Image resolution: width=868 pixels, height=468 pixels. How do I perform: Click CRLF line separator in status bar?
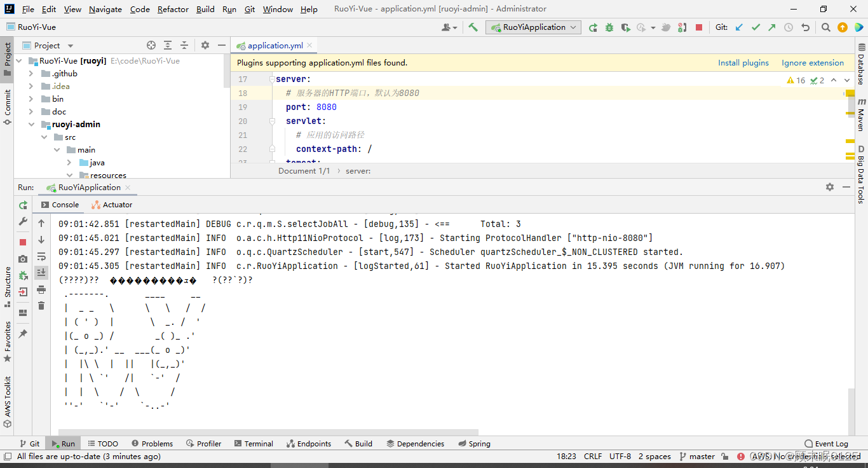pos(593,457)
